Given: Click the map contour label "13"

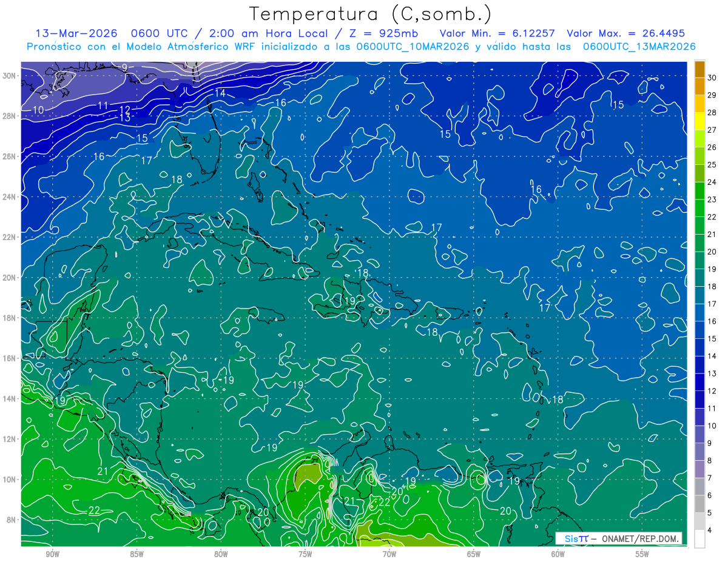Looking at the screenshot, I should (x=125, y=118).
